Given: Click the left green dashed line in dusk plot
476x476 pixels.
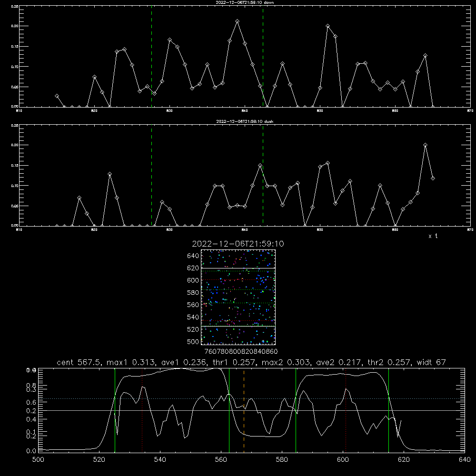Looking at the screenshot, I should click(x=151, y=175).
